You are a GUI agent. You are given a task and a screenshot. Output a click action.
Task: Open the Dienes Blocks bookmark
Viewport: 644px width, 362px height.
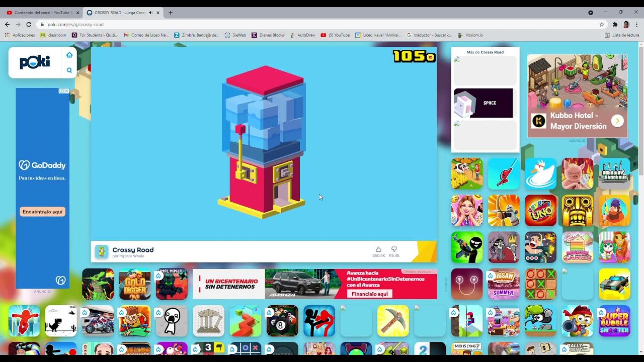pyautogui.click(x=268, y=35)
